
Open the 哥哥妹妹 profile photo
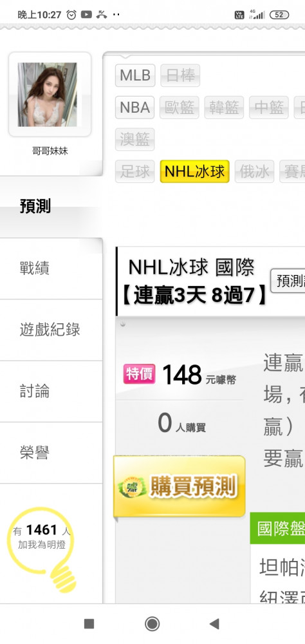[x=48, y=95]
